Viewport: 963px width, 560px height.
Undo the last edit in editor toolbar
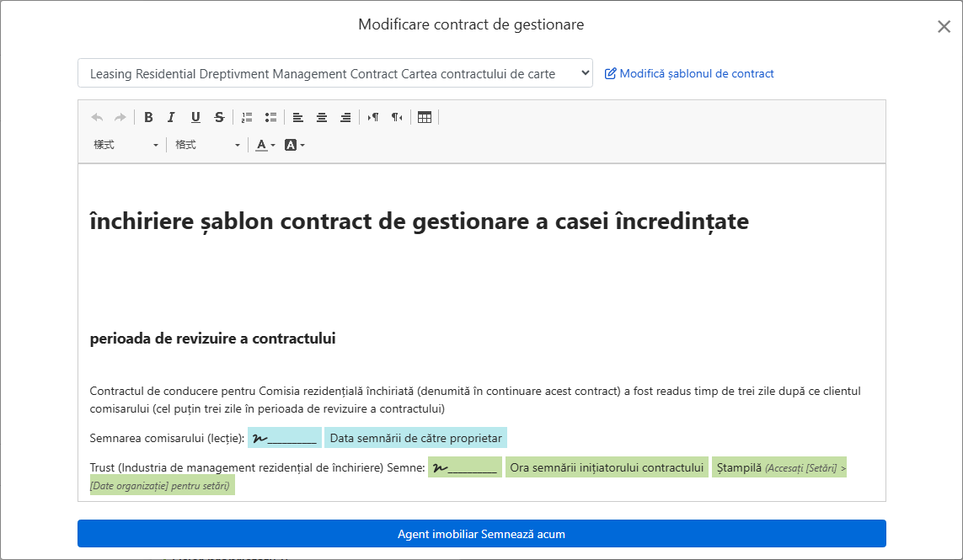pos(97,117)
